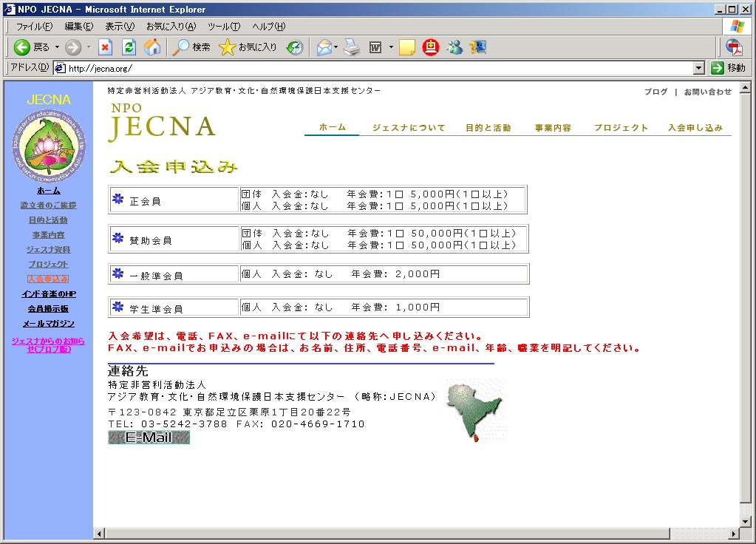Click the History clock icon
The width and height of the screenshot is (756, 544).
(x=295, y=47)
